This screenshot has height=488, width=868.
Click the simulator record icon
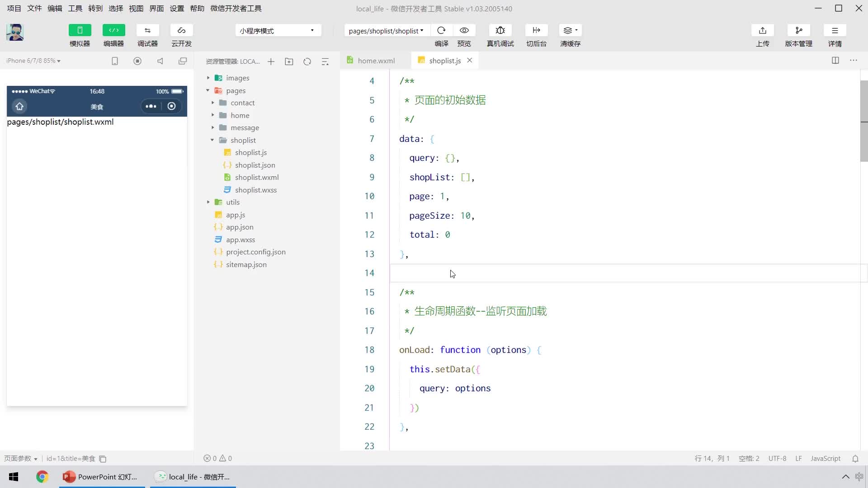click(x=137, y=61)
